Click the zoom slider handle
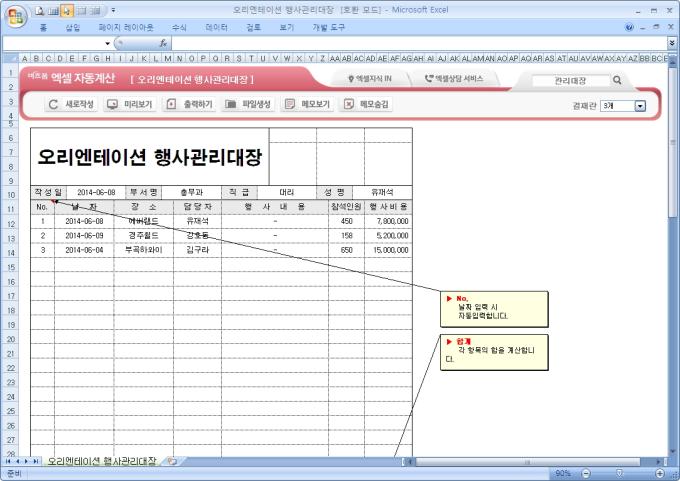This screenshot has height=481, width=680. coord(619,473)
